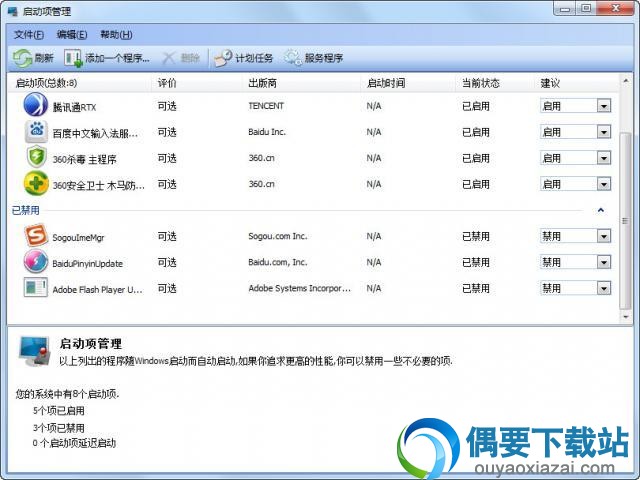
Task: Select the Adobe Flash Player updater icon
Action: tap(36, 288)
